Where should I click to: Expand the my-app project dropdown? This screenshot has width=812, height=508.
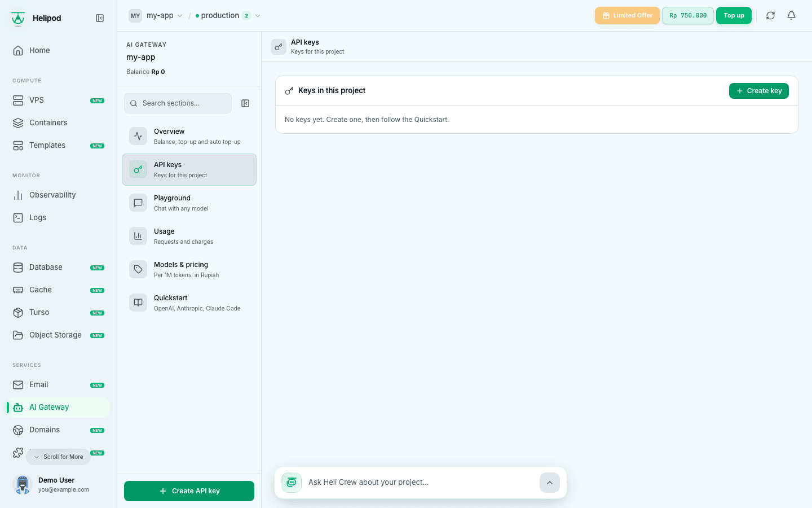(156, 16)
